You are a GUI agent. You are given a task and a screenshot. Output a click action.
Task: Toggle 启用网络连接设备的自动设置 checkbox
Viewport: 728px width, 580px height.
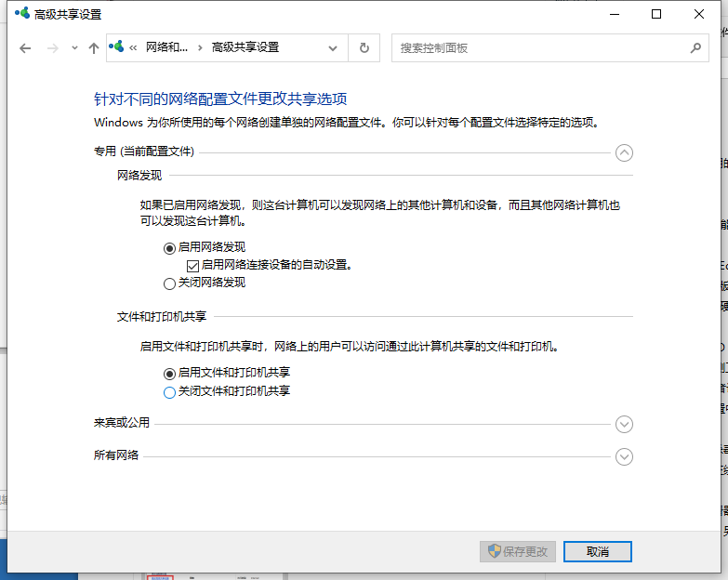click(x=193, y=265)
